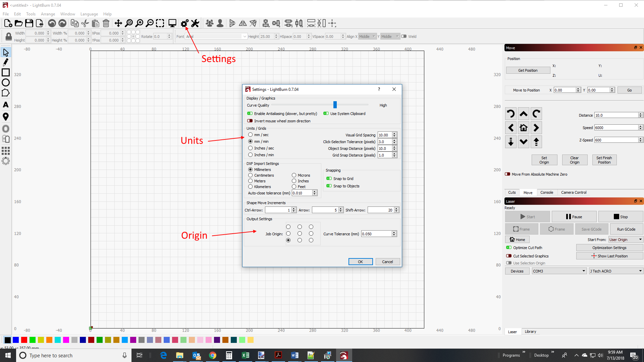Click the Cut scissors toolbar icon
This screenshot has width=644, height=362.
click(x=85, y=23)
